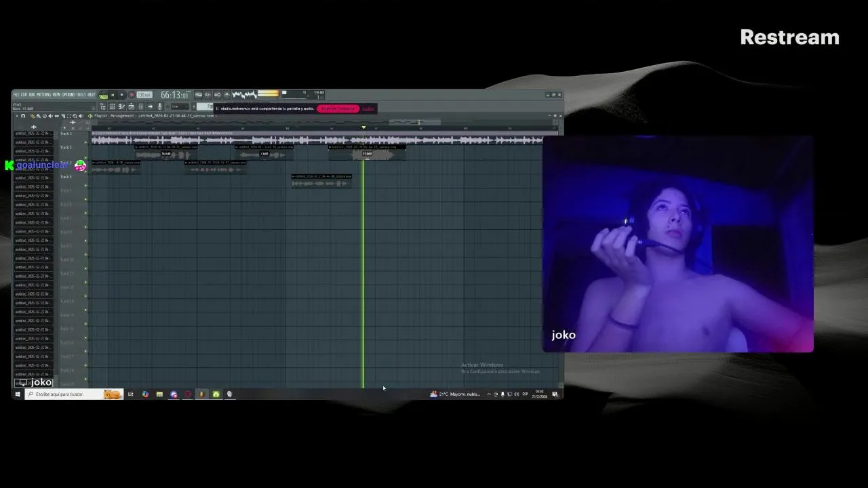Click the Arrangement breadcrumb in the playlist title
This screenshot has width=868, height=488.
[x=122, y=116]
